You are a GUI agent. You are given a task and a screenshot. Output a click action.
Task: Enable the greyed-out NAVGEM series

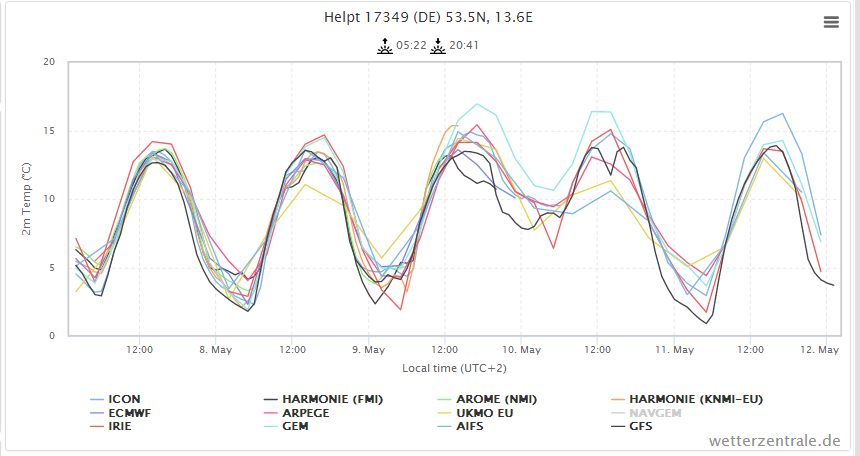tap(655, 413)
